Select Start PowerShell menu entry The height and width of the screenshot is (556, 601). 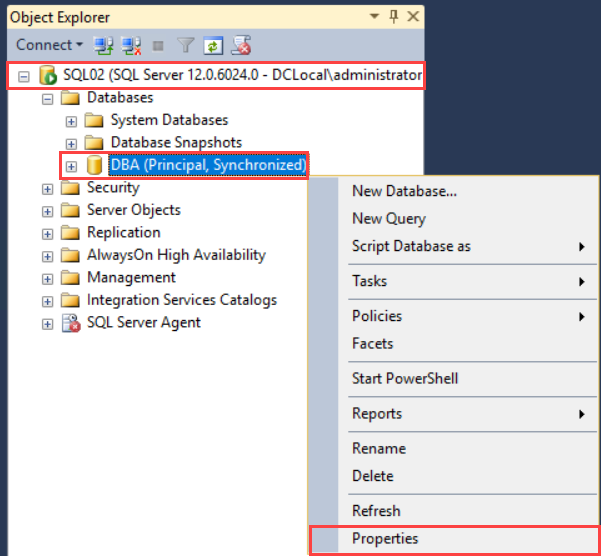click(453, 379)
